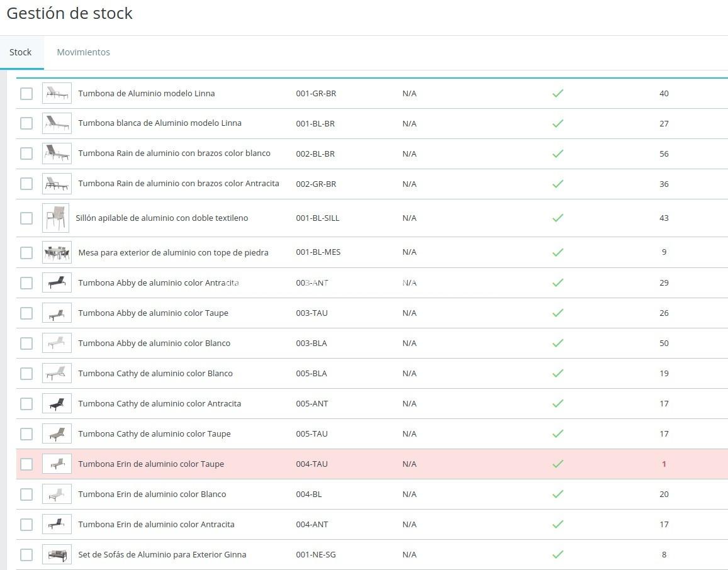The width and height of the screenshot is (728, 570).
Task: Click status checkmark in Set de Sofás row
Action: [557, 554]
